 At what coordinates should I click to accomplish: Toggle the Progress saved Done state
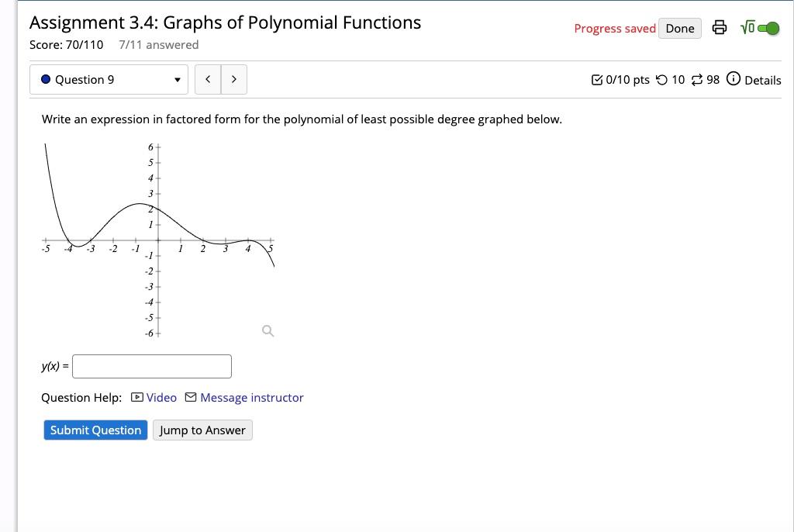point(679,28)
